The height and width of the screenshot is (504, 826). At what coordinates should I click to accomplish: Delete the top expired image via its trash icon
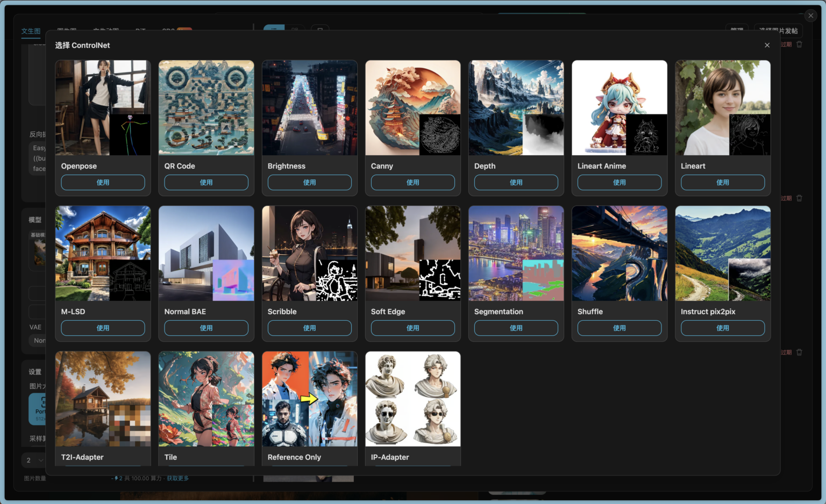click(799, 44)
